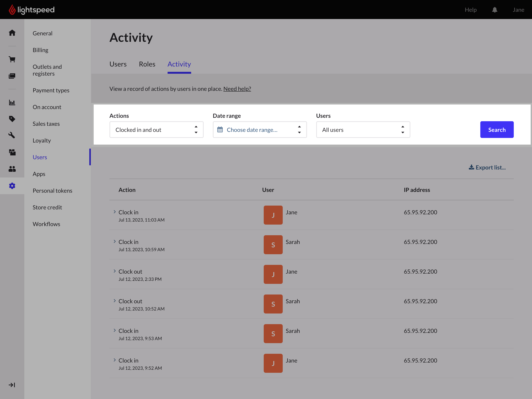Open the Reporting bar chart icon
Viewport: 532px width, 399px height.
12,102
